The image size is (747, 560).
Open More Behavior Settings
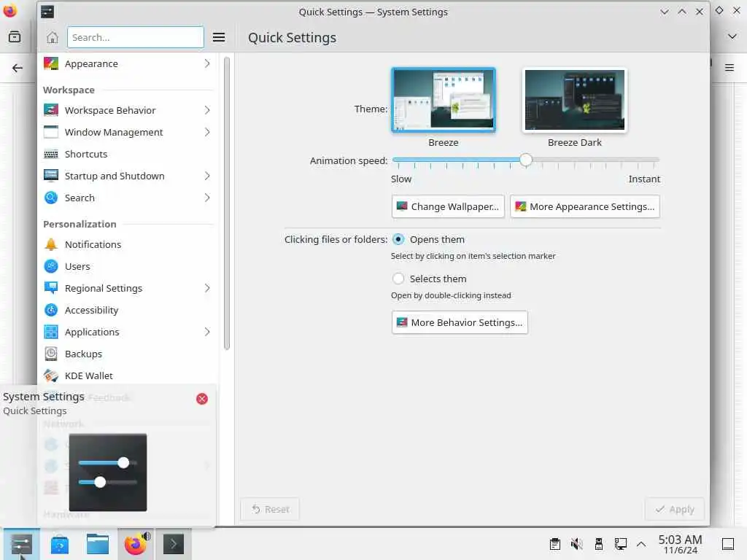(460, 322)
